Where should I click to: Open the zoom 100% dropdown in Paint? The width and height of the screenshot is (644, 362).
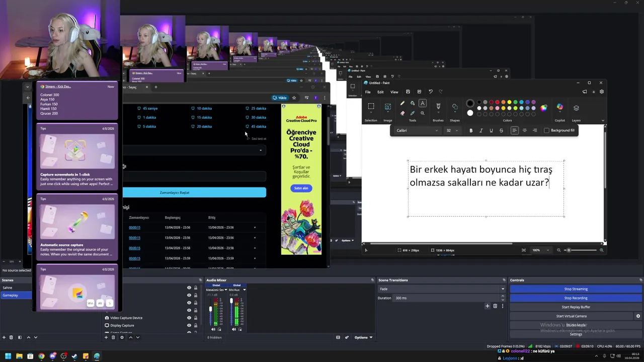pyautogui.click(x=541, y=250)
